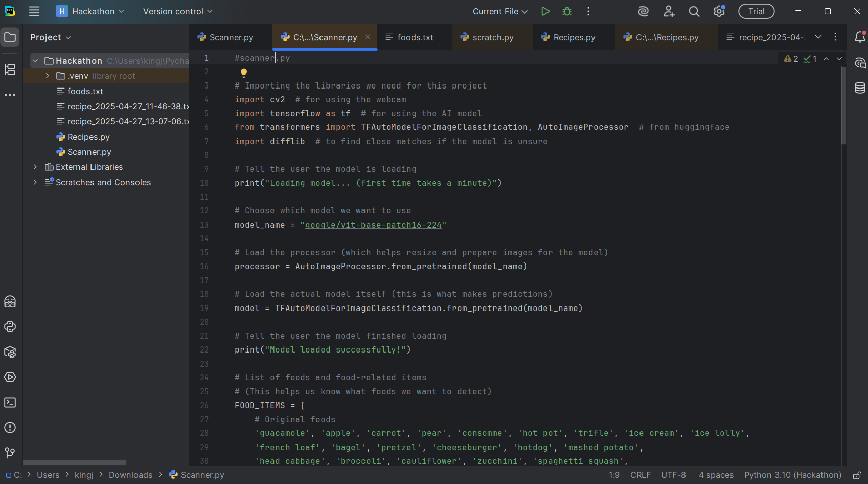Jump to next highlighted error arrow

pos(839,59)
